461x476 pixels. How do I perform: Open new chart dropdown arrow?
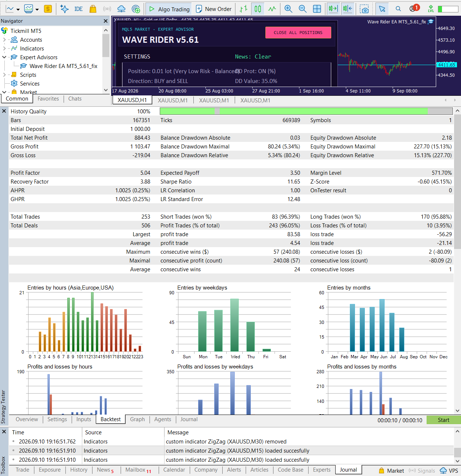coord(18,10)
